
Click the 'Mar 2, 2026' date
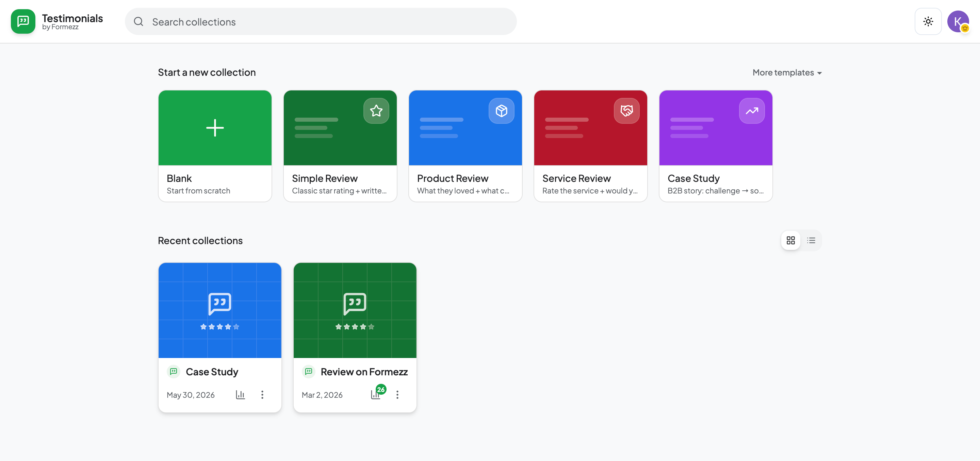[322, 395]
